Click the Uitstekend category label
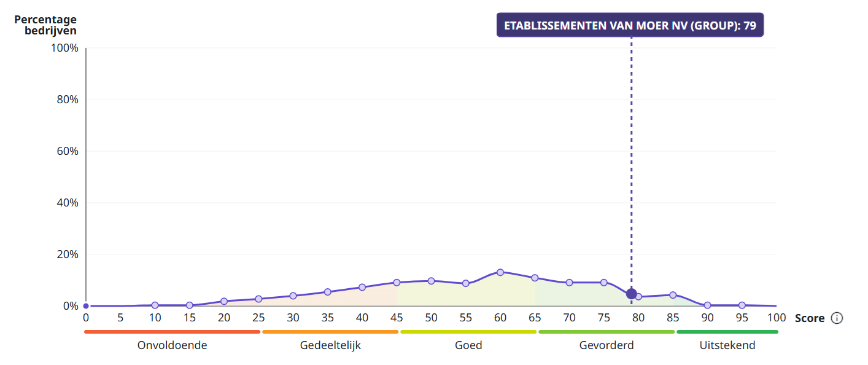The width and height of the screenshot is (868, 365). click(727, 345)
